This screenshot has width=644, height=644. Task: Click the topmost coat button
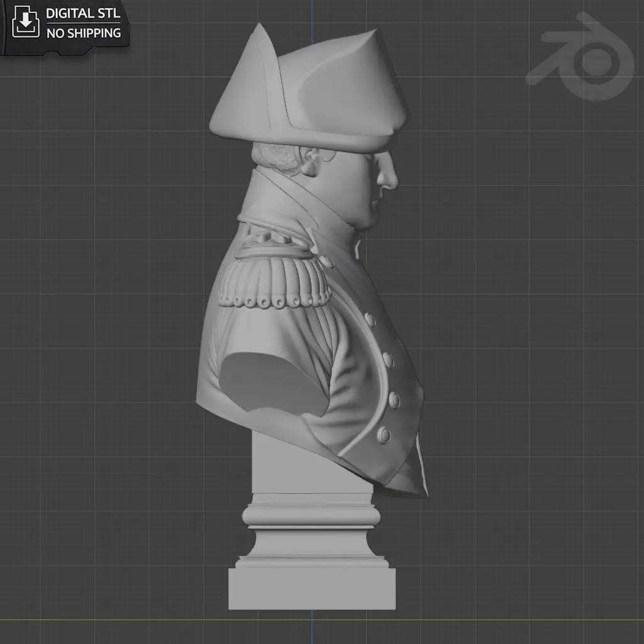370,319
